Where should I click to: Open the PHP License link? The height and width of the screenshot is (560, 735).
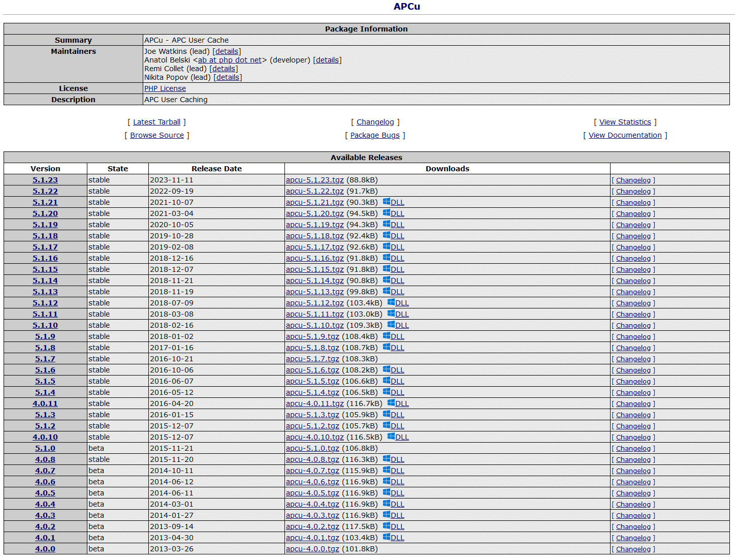click(x=165, y=88)
